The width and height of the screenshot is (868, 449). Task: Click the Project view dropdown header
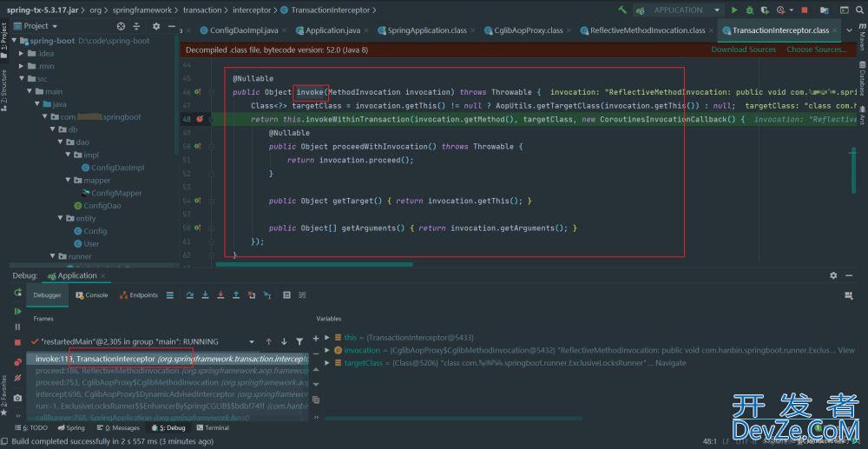tap(36, 26)
